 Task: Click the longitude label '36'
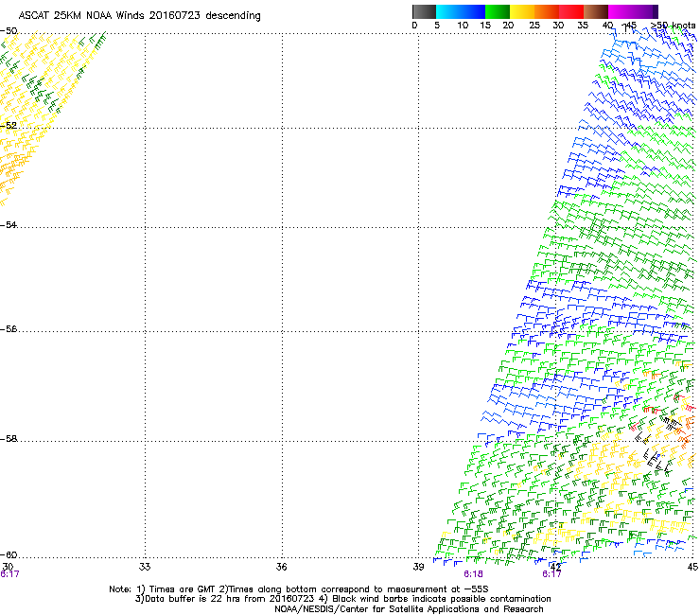281,567
